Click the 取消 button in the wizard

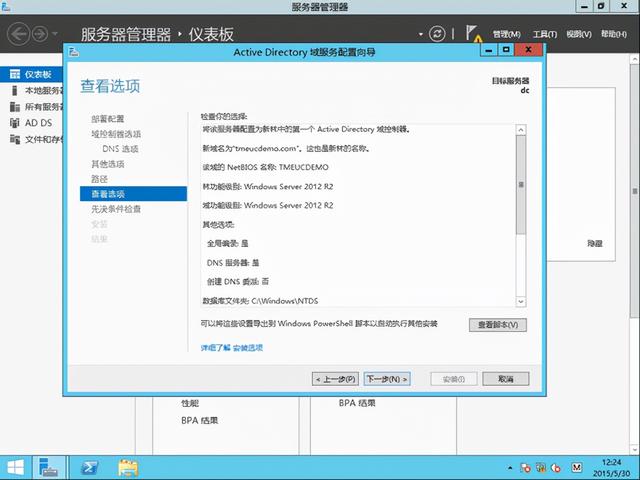tap(506, 379)
